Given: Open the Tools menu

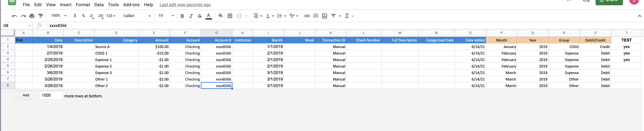Looking at the screenshot, I should (x=113, y=5).
